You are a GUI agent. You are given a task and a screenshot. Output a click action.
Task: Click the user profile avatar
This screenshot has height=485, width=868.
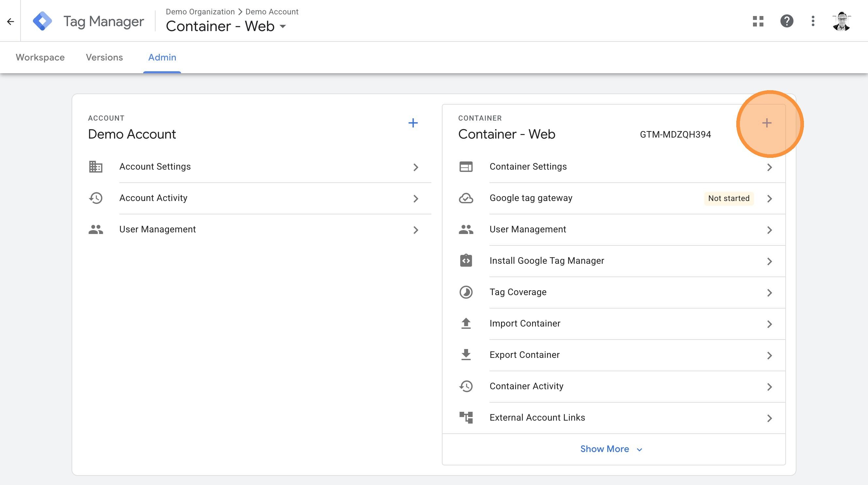point(842,21)
